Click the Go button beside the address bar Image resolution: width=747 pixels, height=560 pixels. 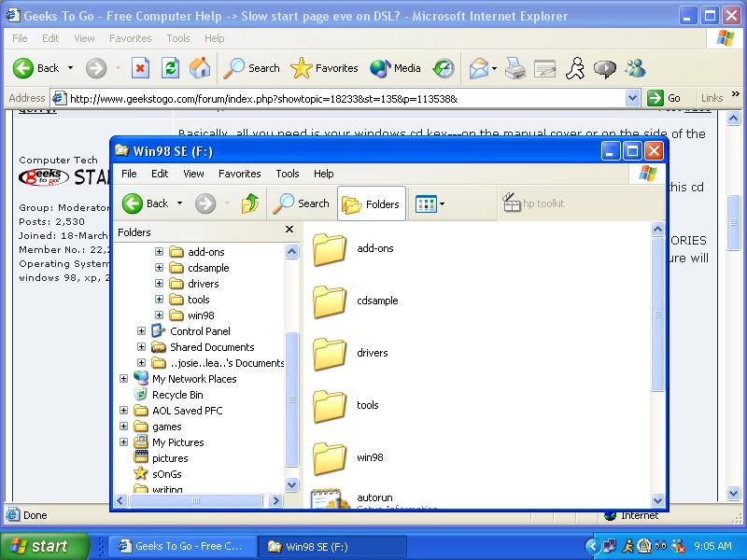point(664,98)
